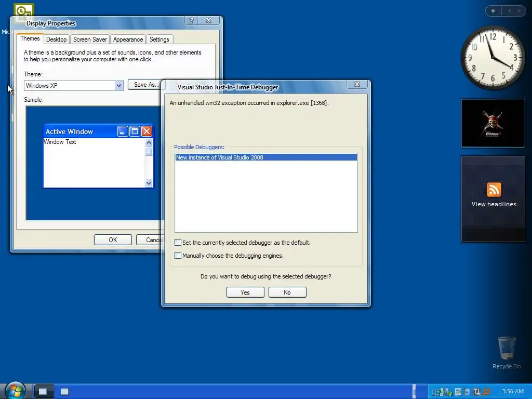
Task: Open the orange magnifier tray icon
Action: pyautogui.click(x=486, y=392)
